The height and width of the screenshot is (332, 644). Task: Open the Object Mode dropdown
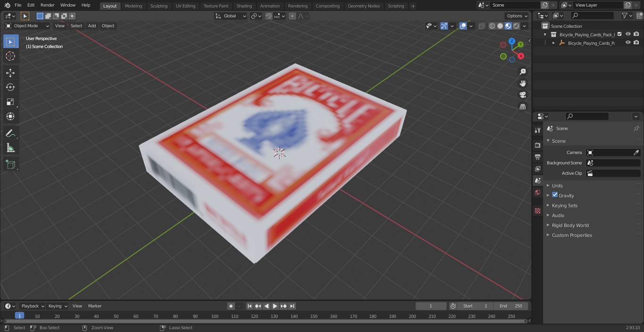coord(27,26)
